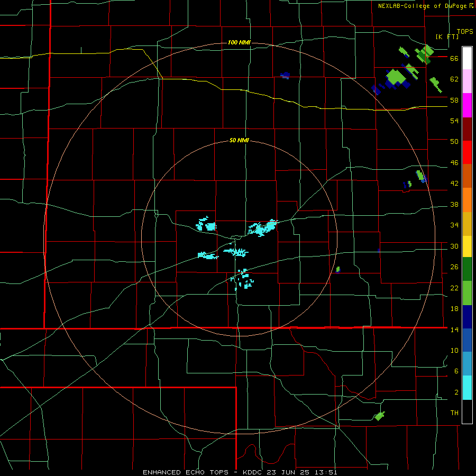Screen dimensions: 476x476
Task: Click the legend value '10'
Action: (x=454, y=351)
